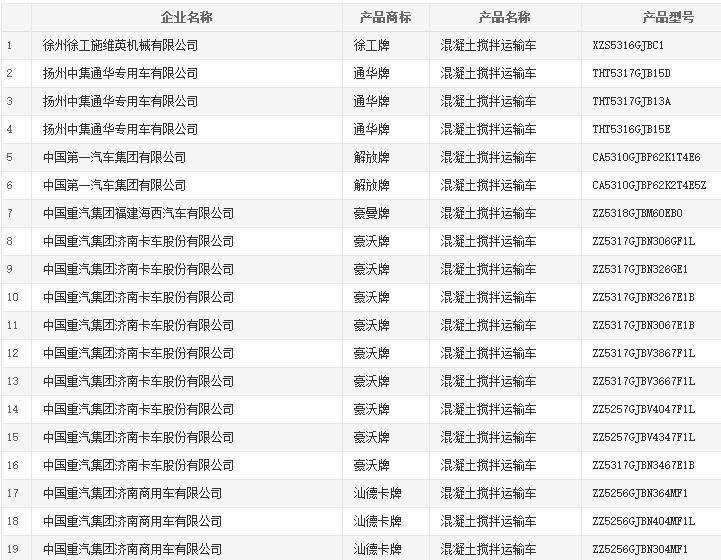Select 徐州徐工施维英机械有限公司 cell
Image resolution: width=721 pixels, height=560 pixels.
click(120, 45)
